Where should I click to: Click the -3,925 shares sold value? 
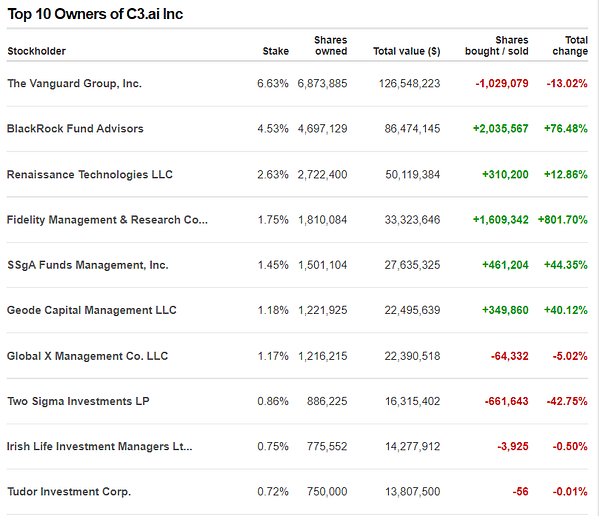coord(513,446)
